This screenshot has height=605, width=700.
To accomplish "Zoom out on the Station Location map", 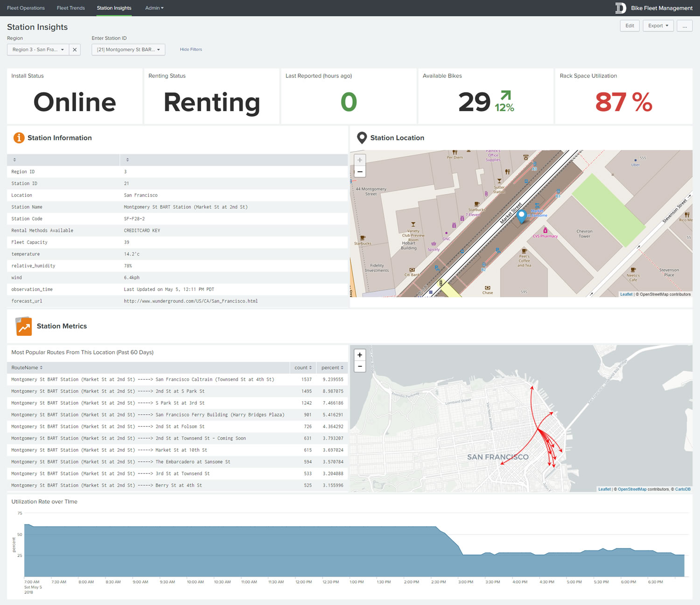I will pyautogui.click(x=360, y=172).
